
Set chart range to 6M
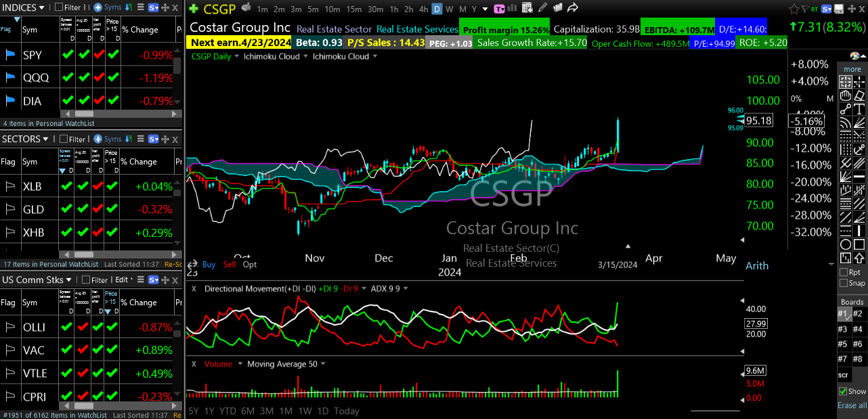tap(247, 411)
